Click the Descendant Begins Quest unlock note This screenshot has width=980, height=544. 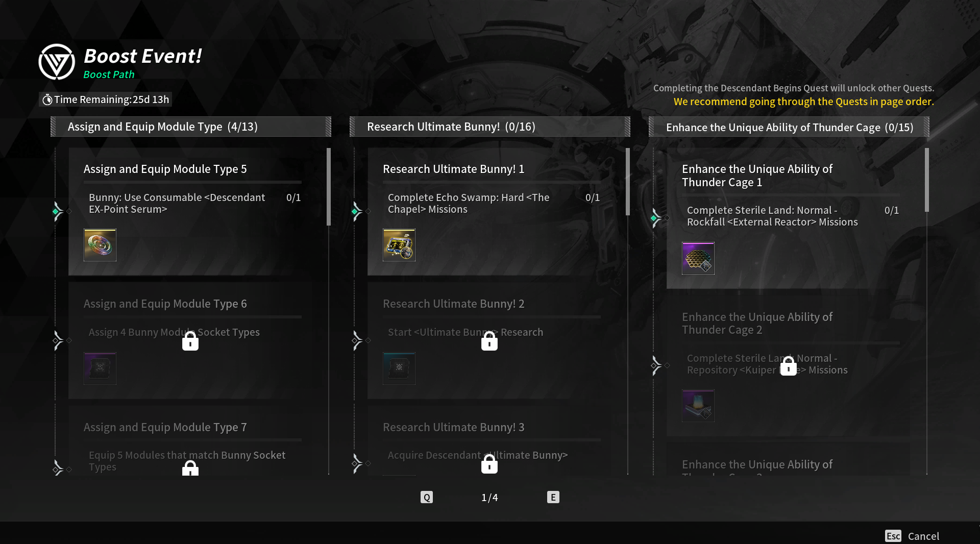pyautogui.click(x=794, y=88)
